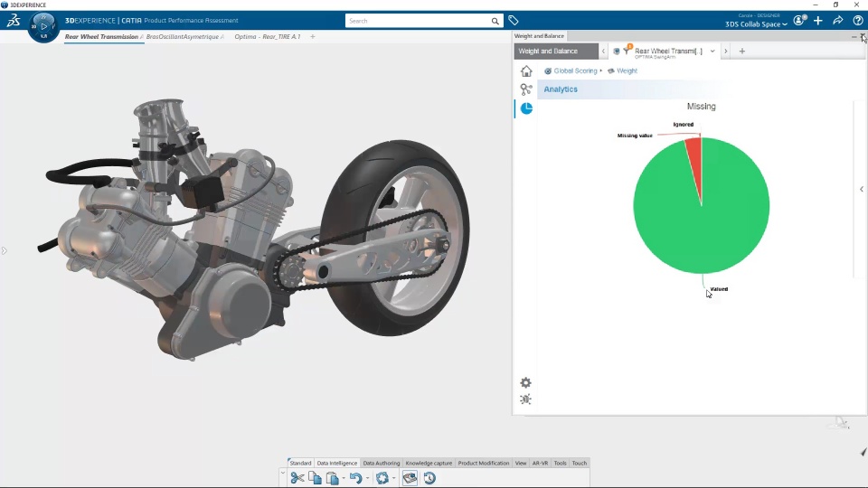The height and width of the screenshot is (488, 868).
Task: Open the Tools action bar tab
Action: 561,463
